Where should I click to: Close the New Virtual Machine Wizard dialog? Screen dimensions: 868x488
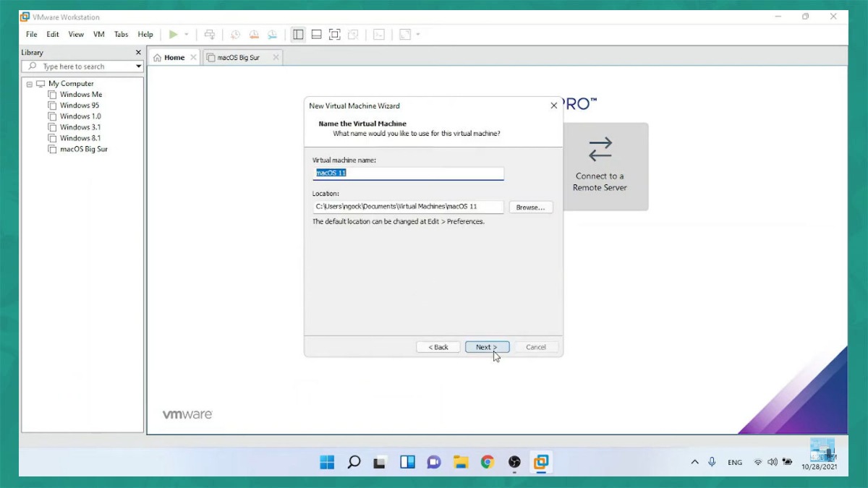coord(554,106)
